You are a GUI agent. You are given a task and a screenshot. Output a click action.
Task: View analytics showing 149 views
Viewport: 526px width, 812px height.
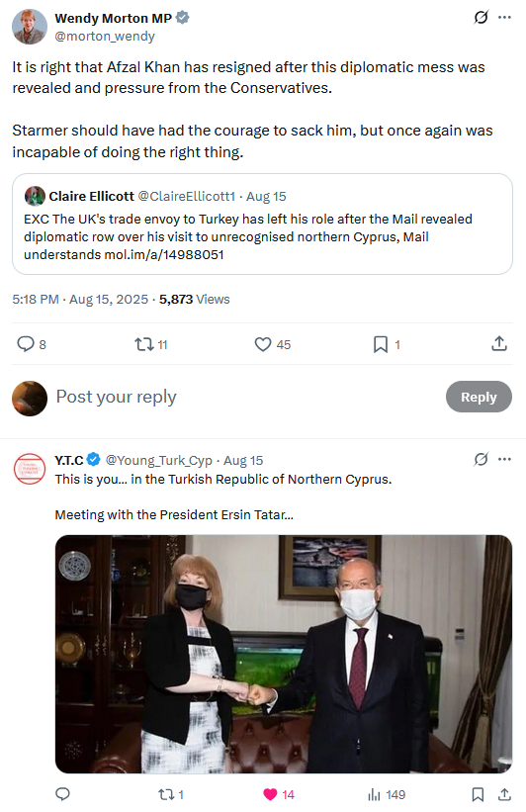(387, 794)
